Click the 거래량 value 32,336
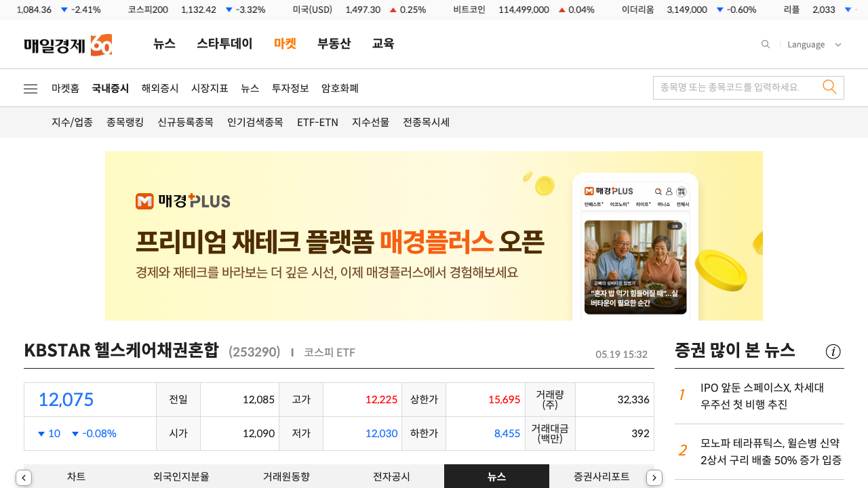Screen dimensions: 868x488 (633, 399)
